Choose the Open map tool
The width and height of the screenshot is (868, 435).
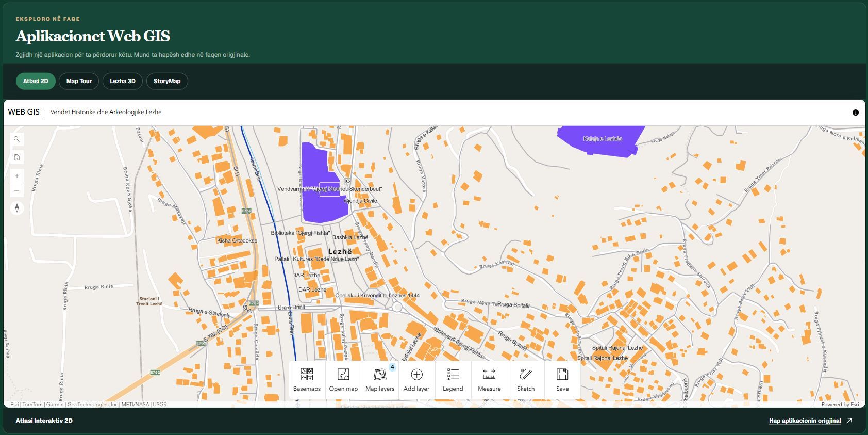tap(343, 380)
